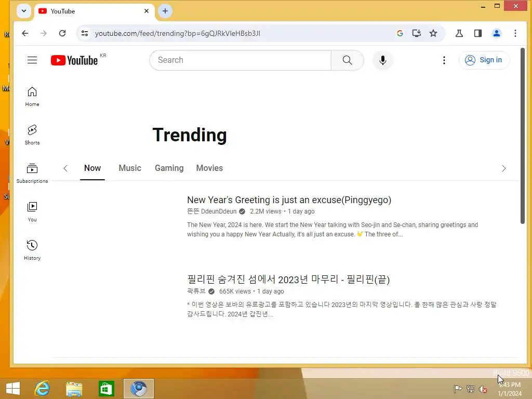Open File Explorer from taskbar
The image size is (532, 399).
74,389
